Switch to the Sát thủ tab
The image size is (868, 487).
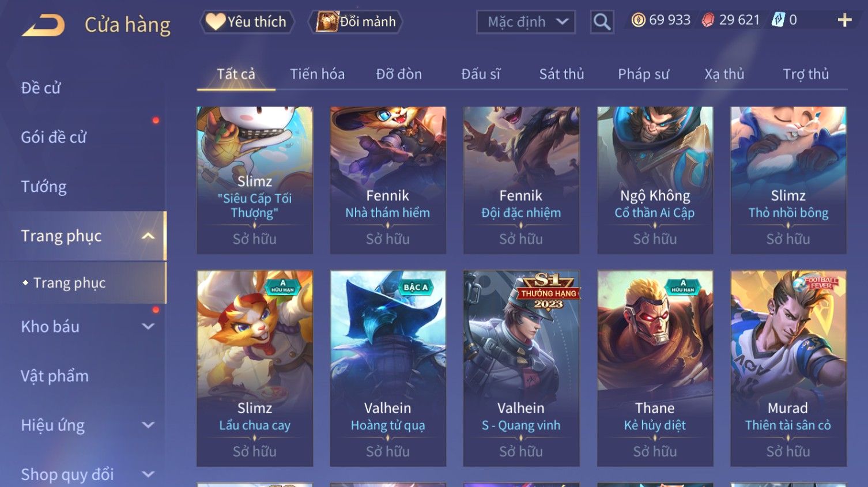pyautogui.click(x=561, y=74)
